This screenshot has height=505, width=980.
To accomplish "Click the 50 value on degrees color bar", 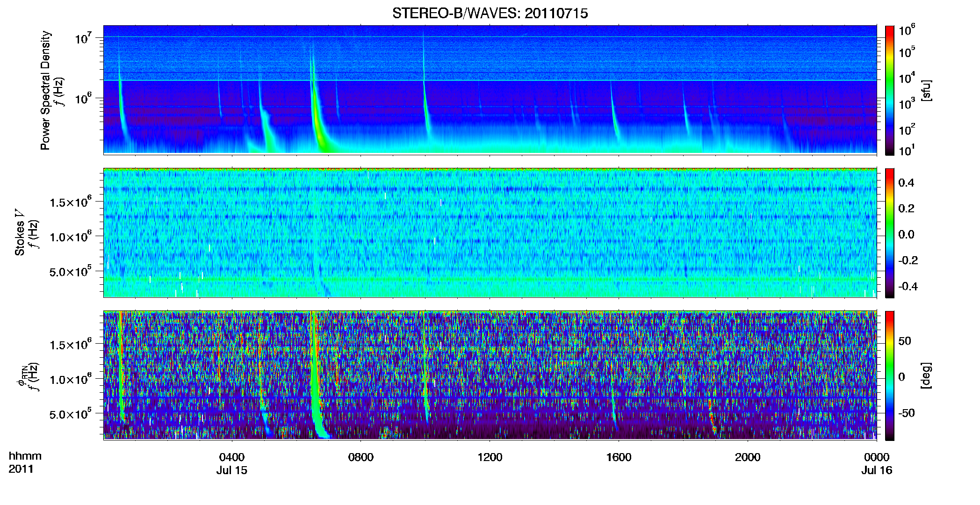I will point(905,341).
